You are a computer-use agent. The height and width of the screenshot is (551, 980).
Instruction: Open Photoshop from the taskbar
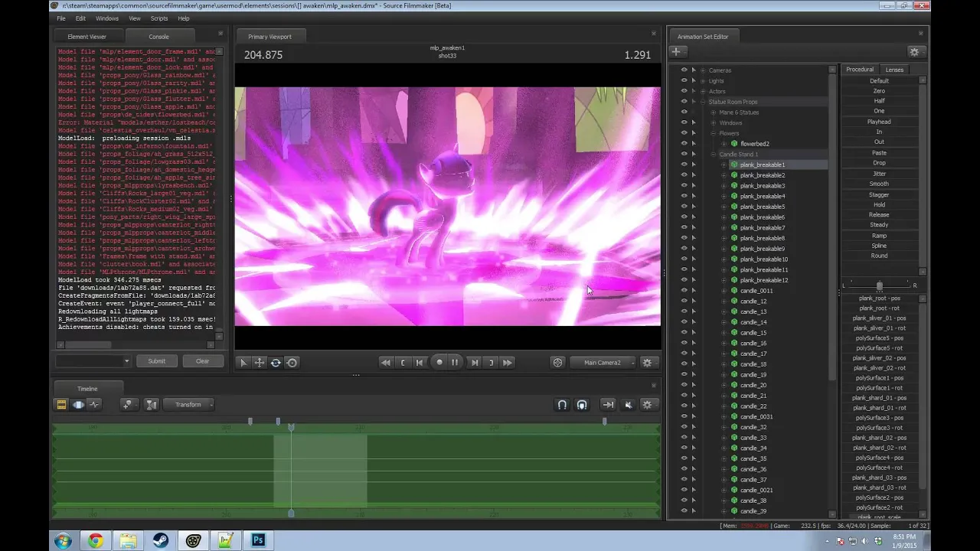coord(258,541)
